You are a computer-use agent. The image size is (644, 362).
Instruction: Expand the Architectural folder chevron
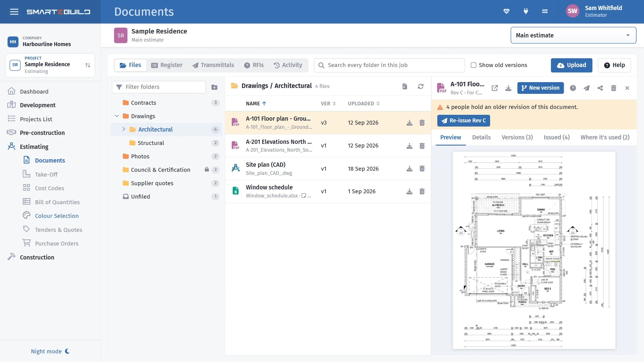click(124, 129)
